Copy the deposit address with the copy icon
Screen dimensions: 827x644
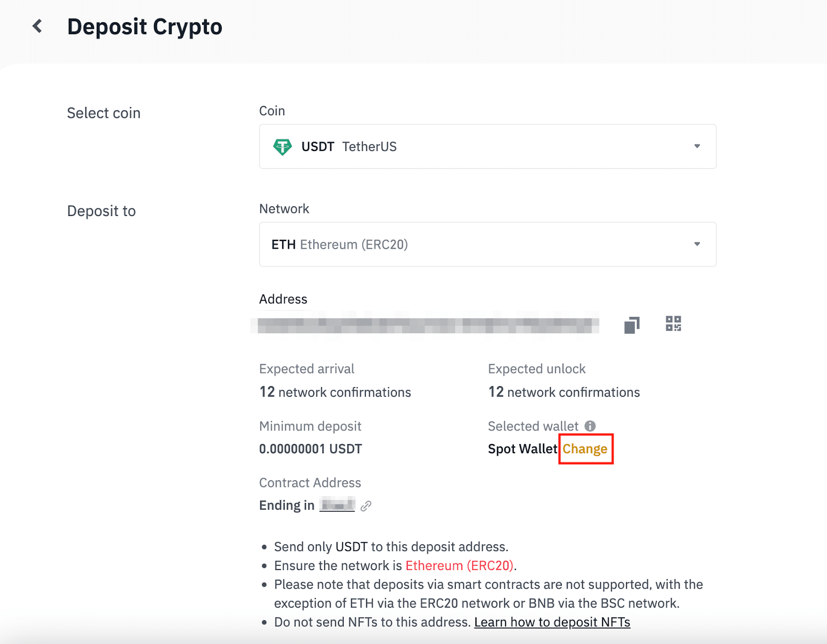[632, 325]
